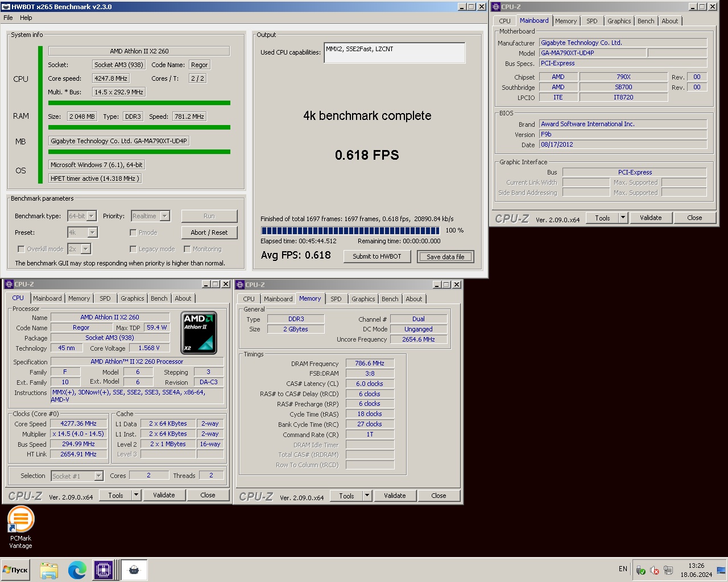Switch to CPU-Z taskbar button
The height and width of the screenshot is (582, 728).
(104, 570)
